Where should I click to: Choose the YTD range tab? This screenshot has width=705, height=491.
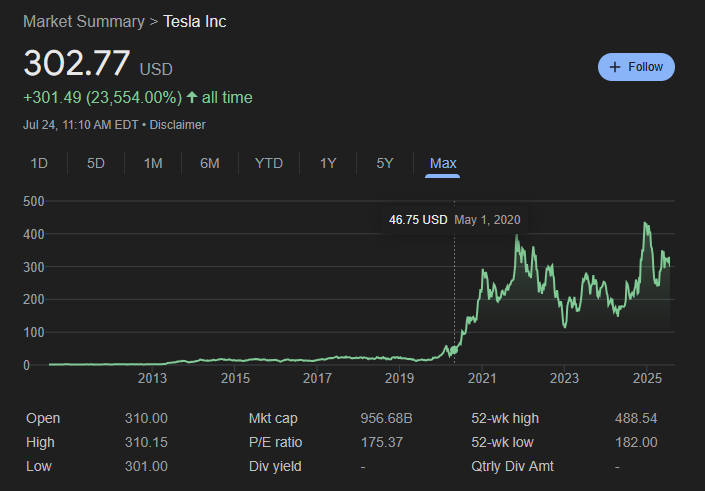268,163
